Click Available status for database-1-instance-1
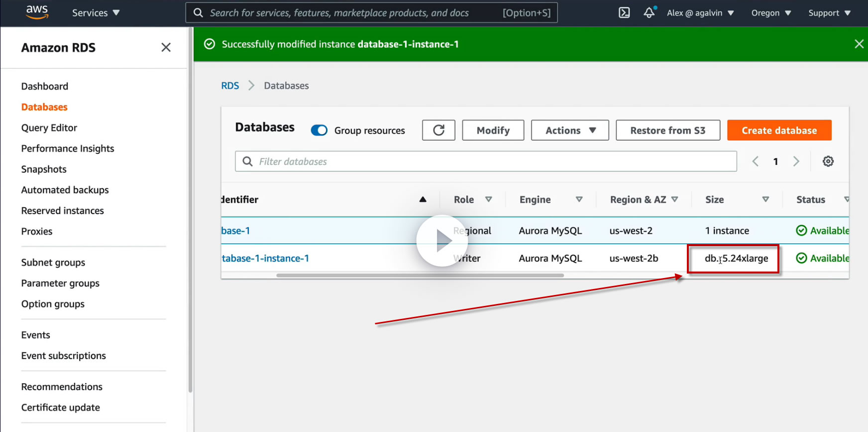 pos(823,258)
